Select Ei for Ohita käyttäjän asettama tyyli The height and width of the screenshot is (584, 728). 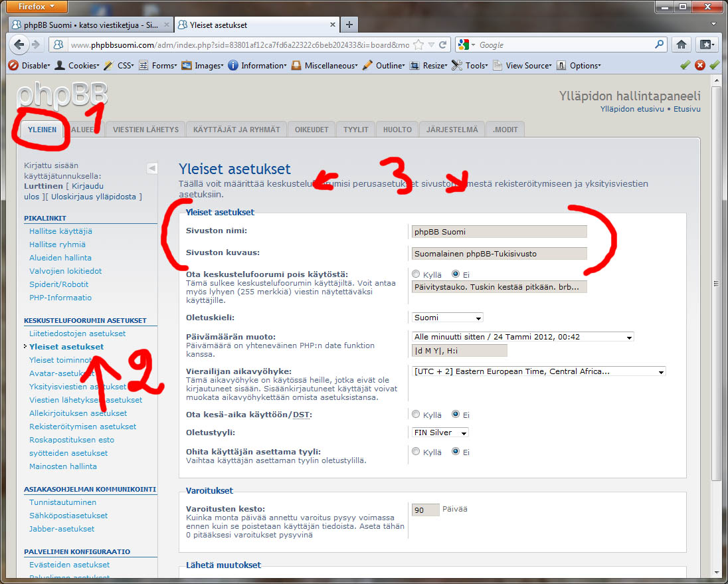(456, 451)
